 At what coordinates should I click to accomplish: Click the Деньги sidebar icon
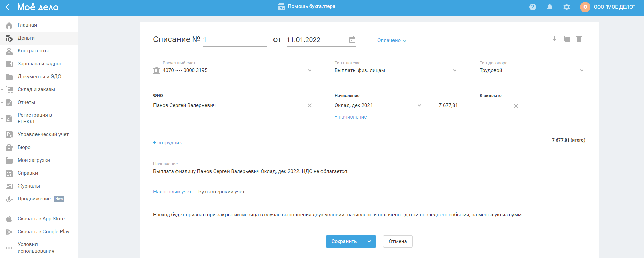(x=9, y=38)
